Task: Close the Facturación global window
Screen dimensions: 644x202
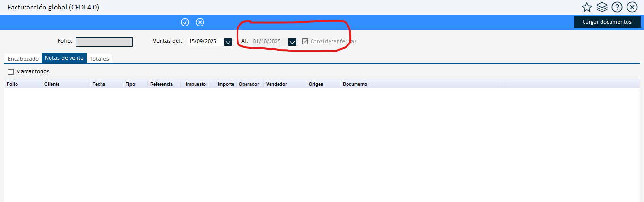Action: pyautogui.click(x=632, y=7)
